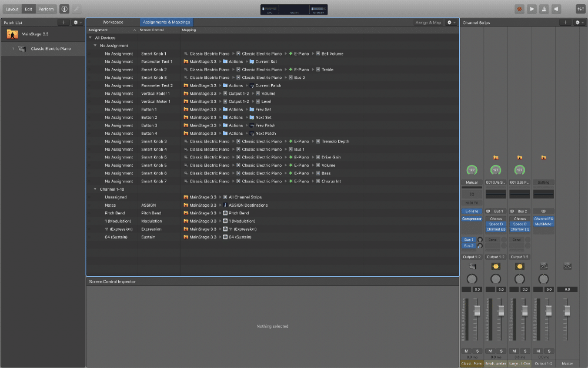Select the Assignments & Mappings tab
588x368 pixels.
point(166,22)
